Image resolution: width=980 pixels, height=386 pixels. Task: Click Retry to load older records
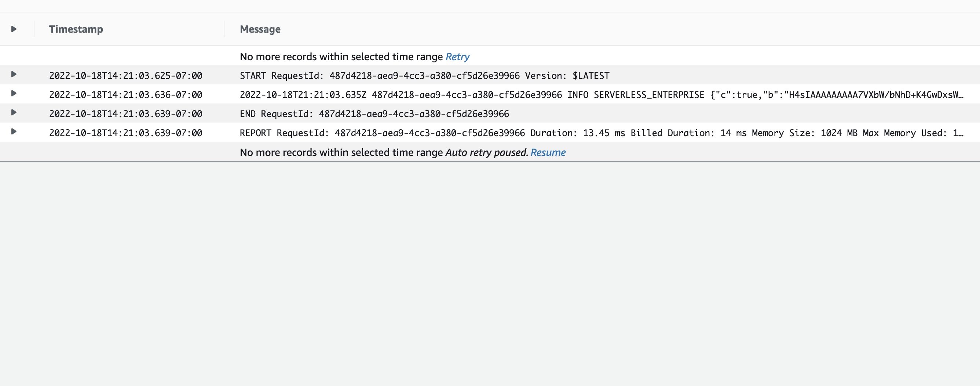point(457,57)
